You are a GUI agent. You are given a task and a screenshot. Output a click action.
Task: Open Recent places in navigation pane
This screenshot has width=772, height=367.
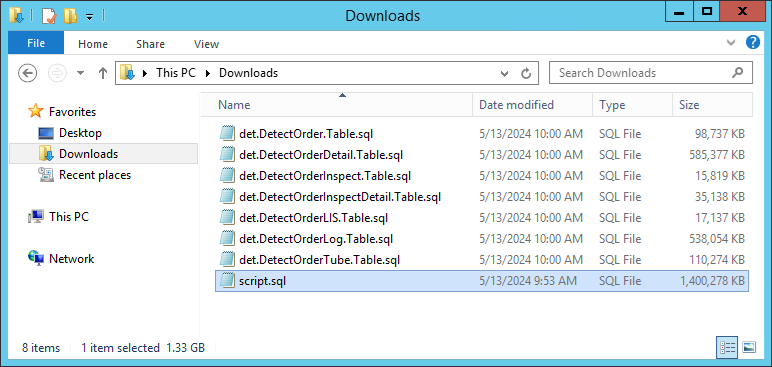coord(95,175)
